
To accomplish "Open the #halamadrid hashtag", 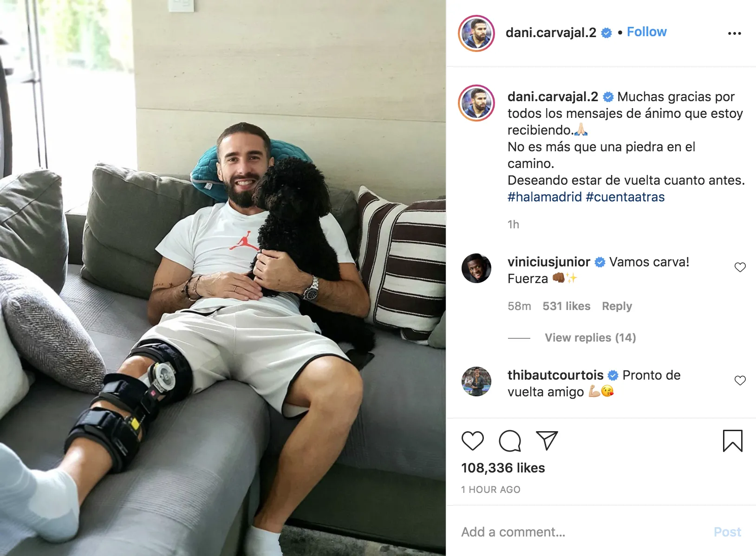I will tap(544, 197).
